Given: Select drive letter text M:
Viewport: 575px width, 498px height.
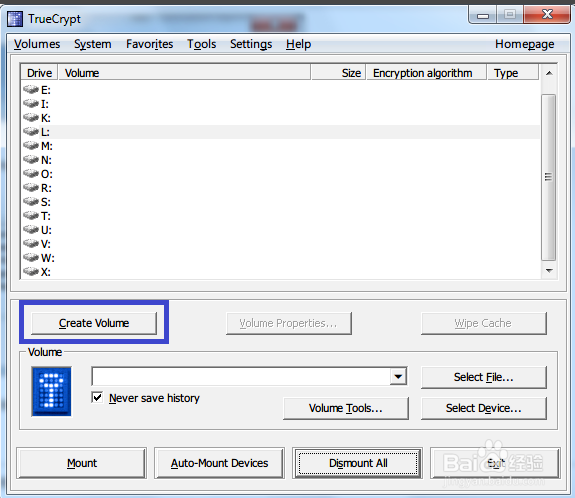Looking at the screenshot, I should [x=47, y=146].
